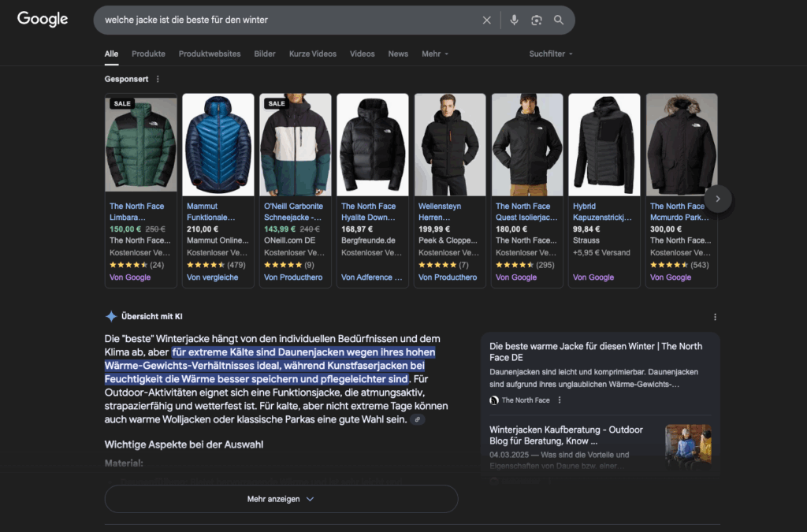Click the Google logo
This screenshot has height=532, width=807.
point(43,19)
